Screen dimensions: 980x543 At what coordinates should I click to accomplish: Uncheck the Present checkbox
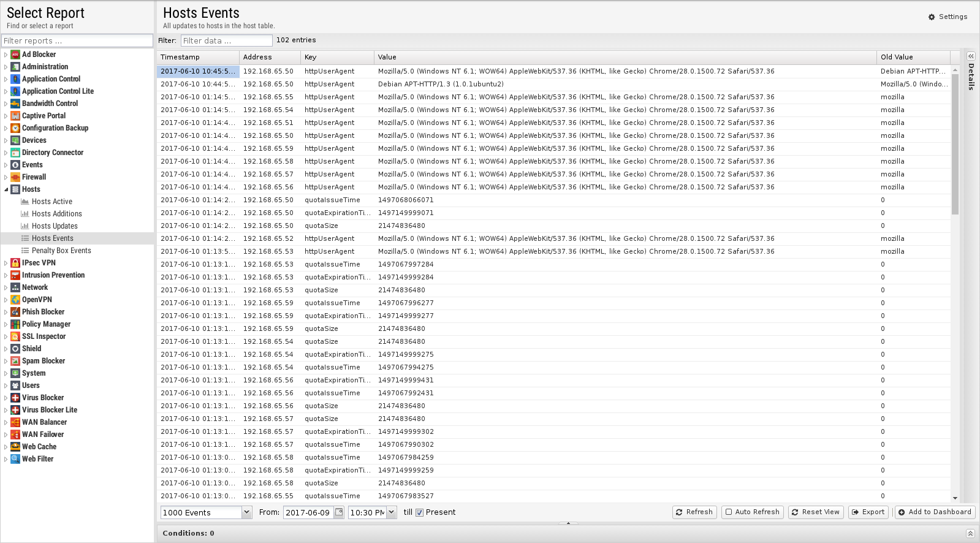tap(420, 512)
